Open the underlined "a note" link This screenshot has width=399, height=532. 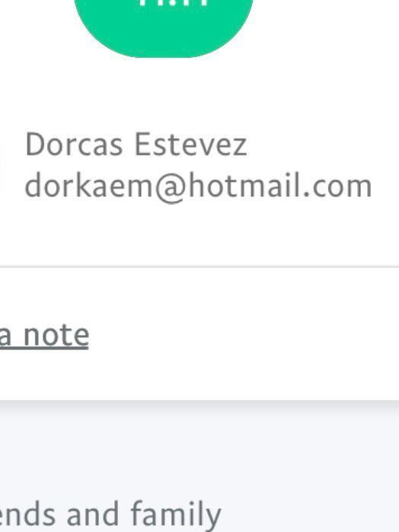click(44, 335)
